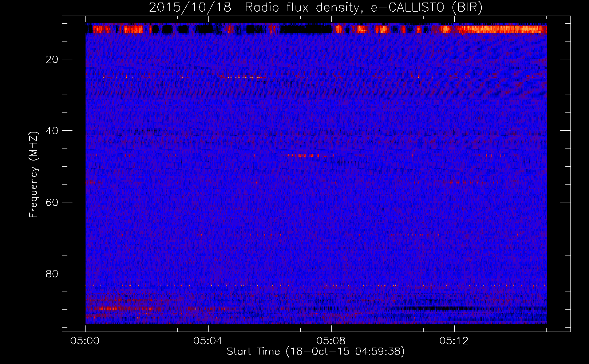Click the "05:08" time tick label
The image size is (589, 364).
[331, 341]
